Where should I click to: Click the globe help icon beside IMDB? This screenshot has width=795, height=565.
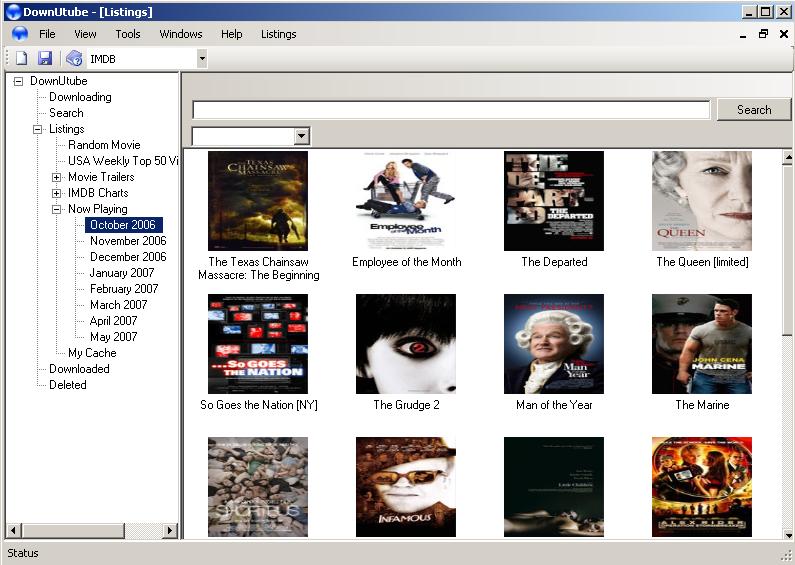coord(74,58)
